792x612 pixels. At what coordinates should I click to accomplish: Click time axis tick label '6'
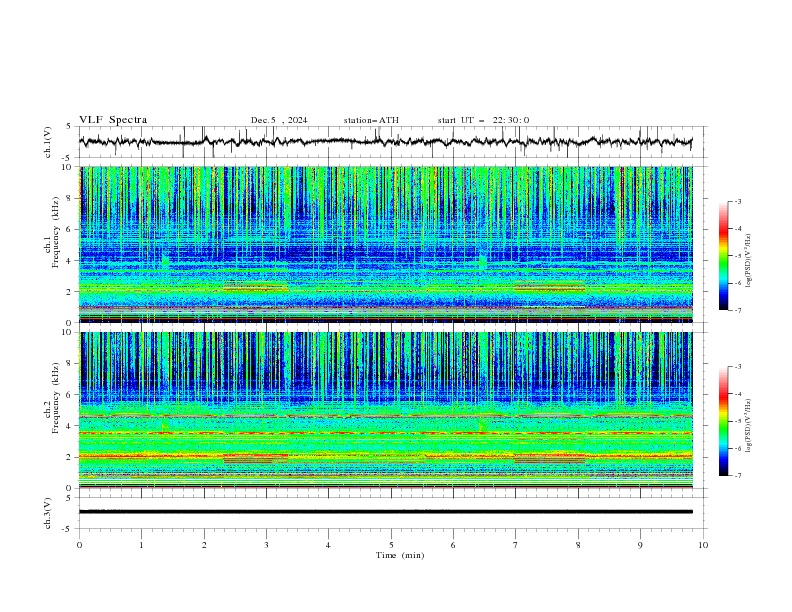tap(453, 545)
